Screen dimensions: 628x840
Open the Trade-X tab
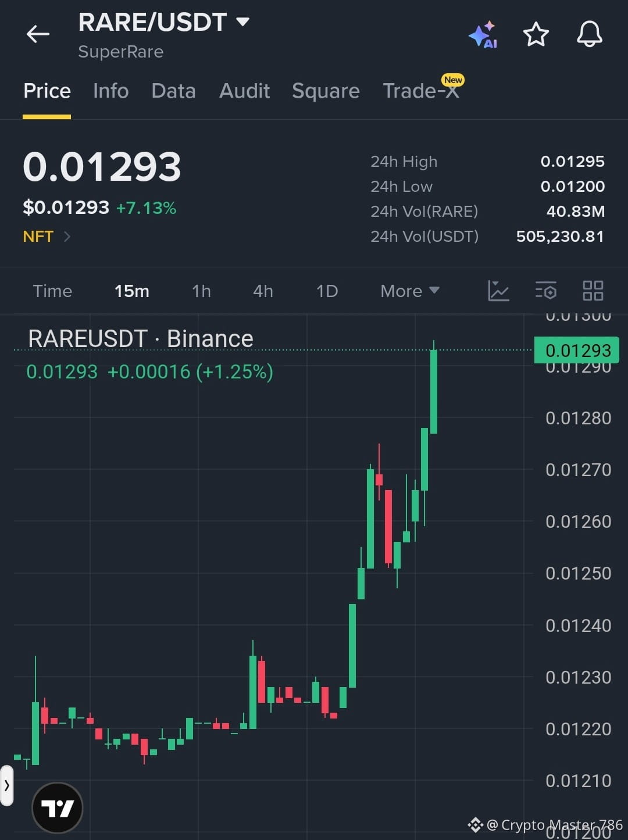tap(421, 91)
